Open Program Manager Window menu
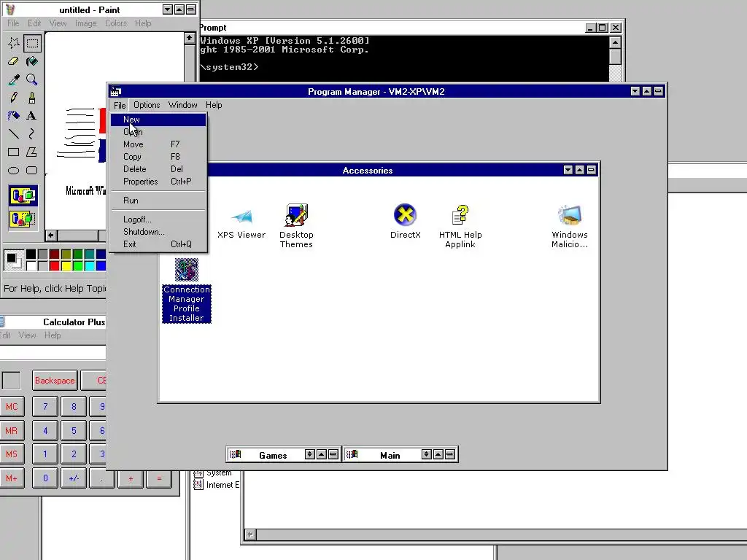This screenshot has width=747, height=560. pos(183,105)
